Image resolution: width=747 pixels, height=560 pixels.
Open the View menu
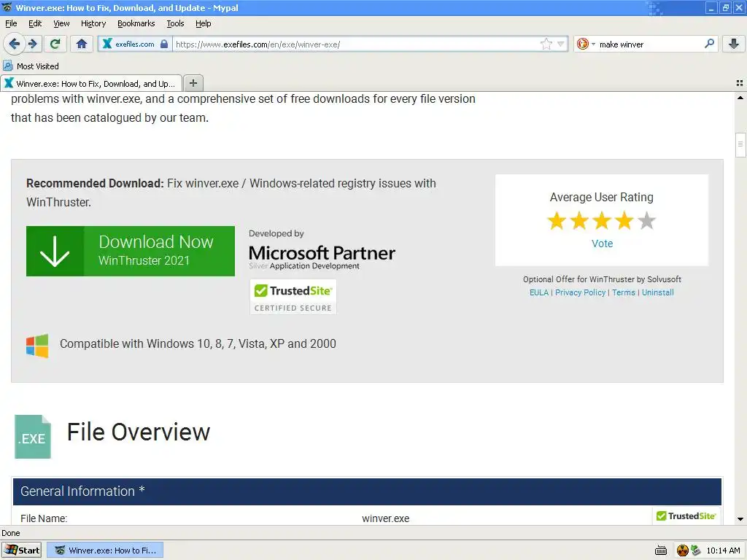click(61, 23)
